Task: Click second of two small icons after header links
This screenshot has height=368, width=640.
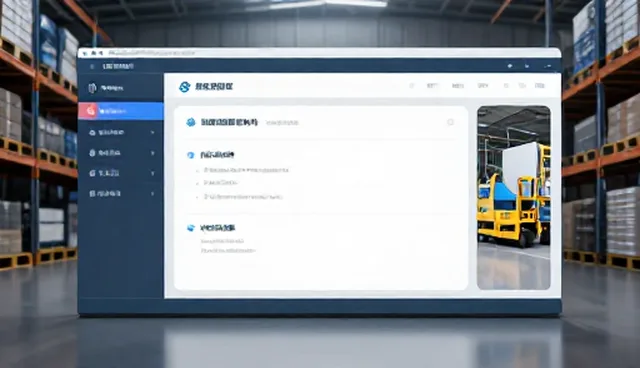Action: pyautogui.click(x=522, y=86)
